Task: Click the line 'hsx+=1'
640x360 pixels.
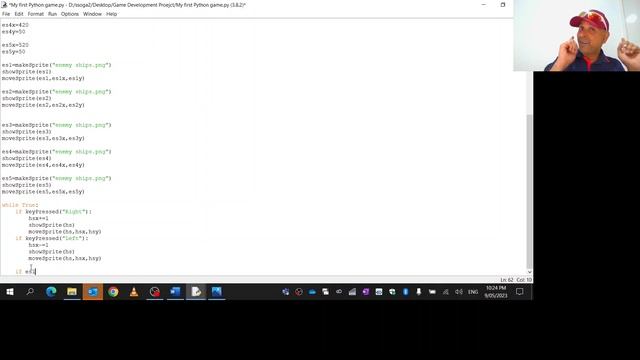Action: (38, 218)
